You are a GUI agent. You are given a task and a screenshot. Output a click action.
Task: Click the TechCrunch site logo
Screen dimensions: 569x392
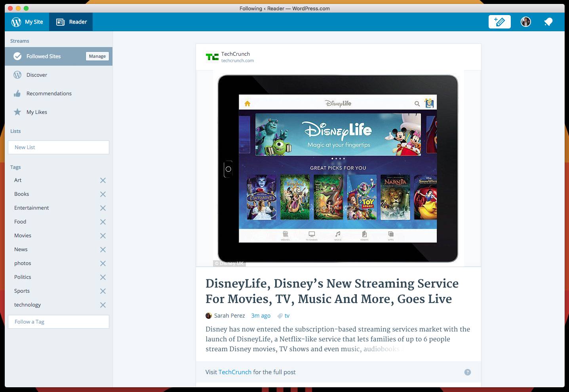pos(212,57)
